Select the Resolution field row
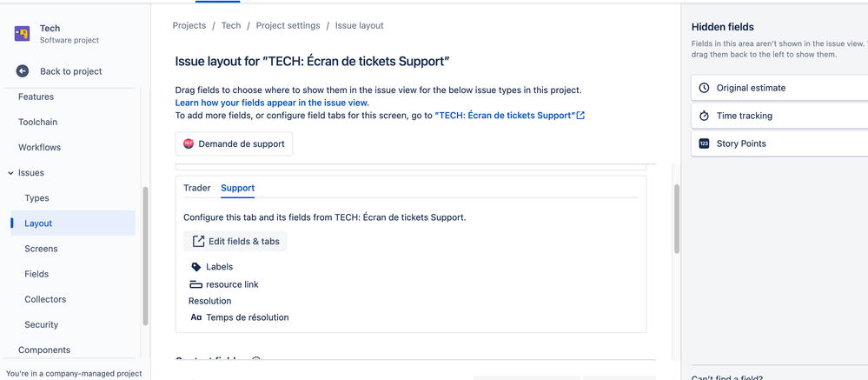This screenshot has width=868, height=380. point(209,302)
